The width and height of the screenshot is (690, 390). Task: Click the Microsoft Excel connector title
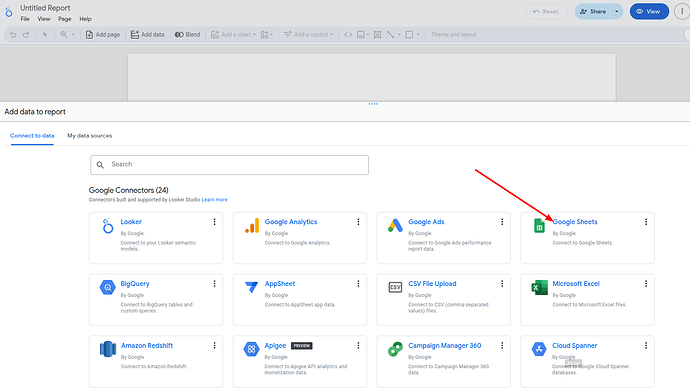[576, 284]
